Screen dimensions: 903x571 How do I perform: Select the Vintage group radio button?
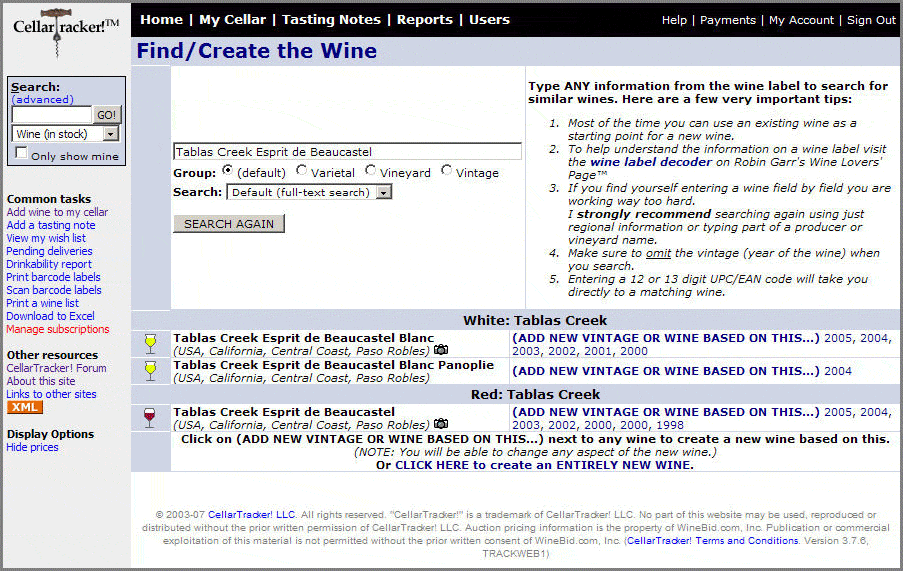click(446, 170)
